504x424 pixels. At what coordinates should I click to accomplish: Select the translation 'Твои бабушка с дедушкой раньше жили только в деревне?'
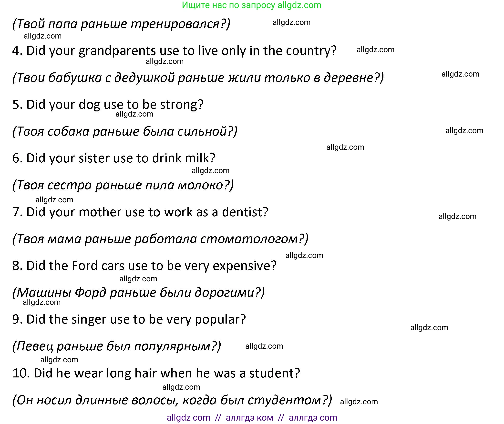(x=198, y=78)
